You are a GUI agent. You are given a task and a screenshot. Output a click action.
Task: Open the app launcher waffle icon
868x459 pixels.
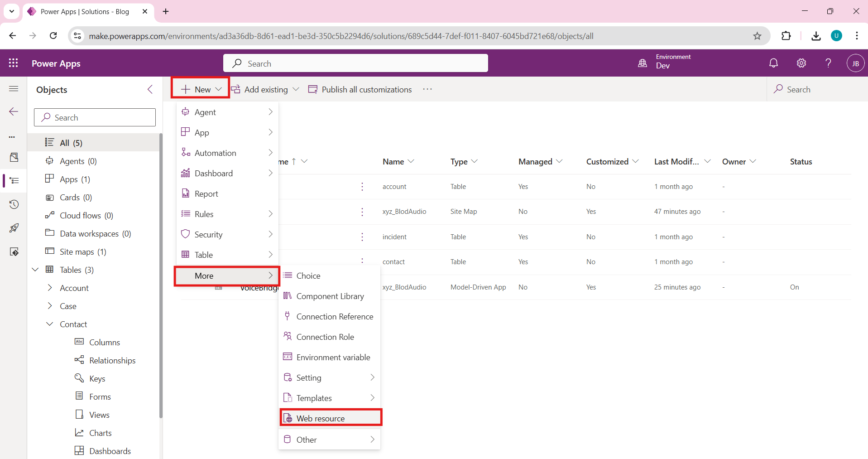coord(14,63)
